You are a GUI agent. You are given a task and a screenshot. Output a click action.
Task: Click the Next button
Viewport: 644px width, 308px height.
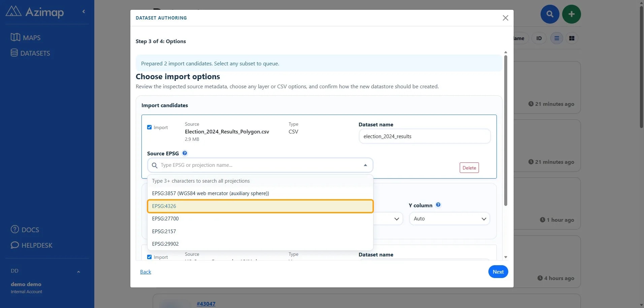[498, 272]
